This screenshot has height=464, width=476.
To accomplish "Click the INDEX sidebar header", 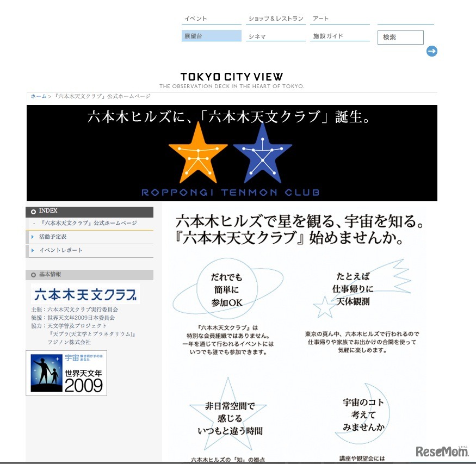I will click(90, 212).
